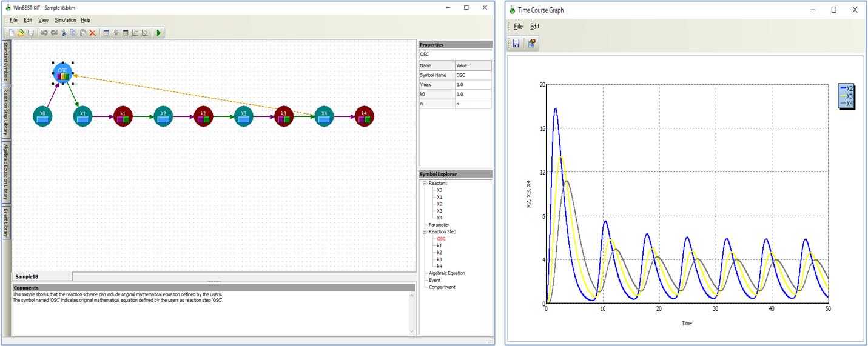The height and width of the screenshot is (346, 868).
Task: Edit the k0 value cell
Action: (x=473, y=95)
